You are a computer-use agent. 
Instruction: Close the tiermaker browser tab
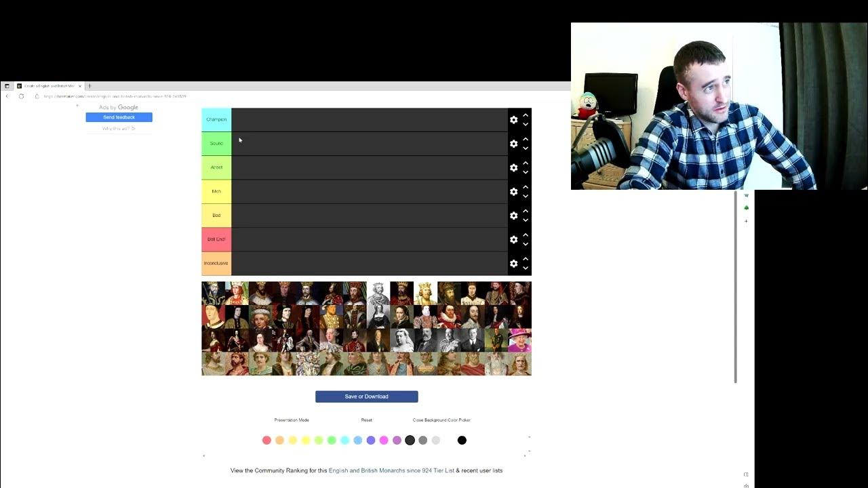[x=79, y=86]
